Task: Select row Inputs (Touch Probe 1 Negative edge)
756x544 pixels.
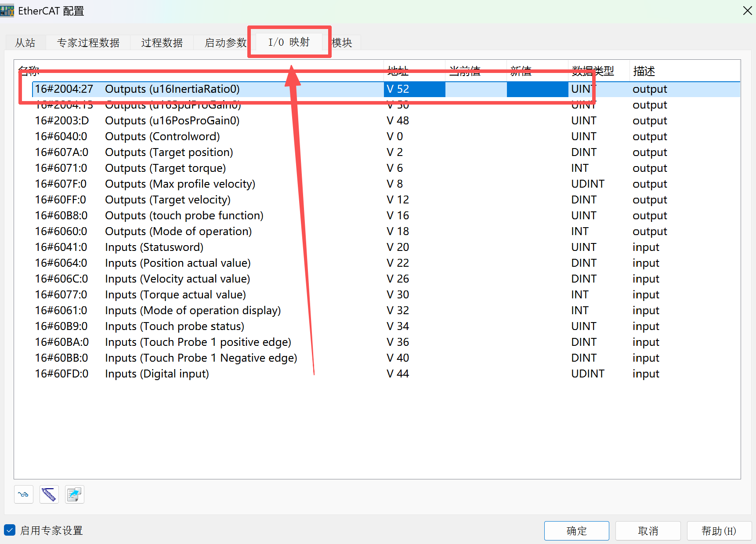Action: [386, 358]
